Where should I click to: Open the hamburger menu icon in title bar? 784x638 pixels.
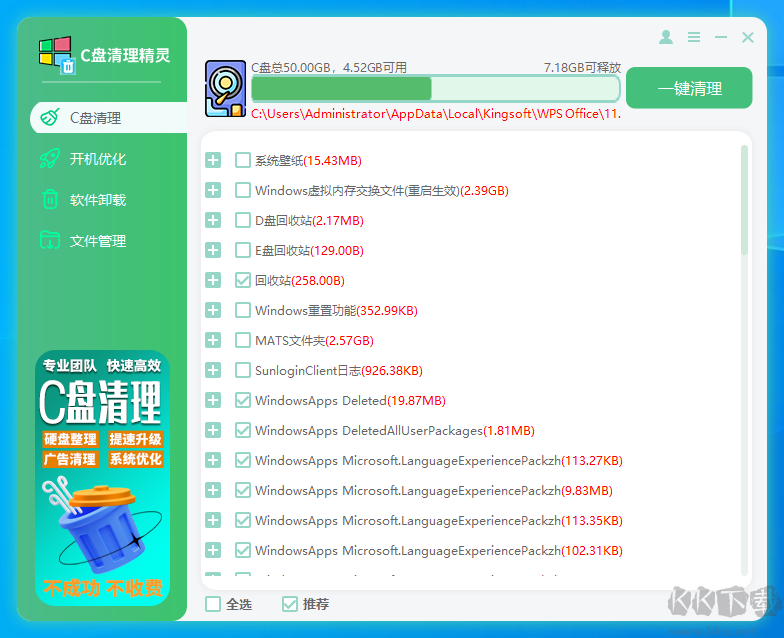[x=694, y=37]
